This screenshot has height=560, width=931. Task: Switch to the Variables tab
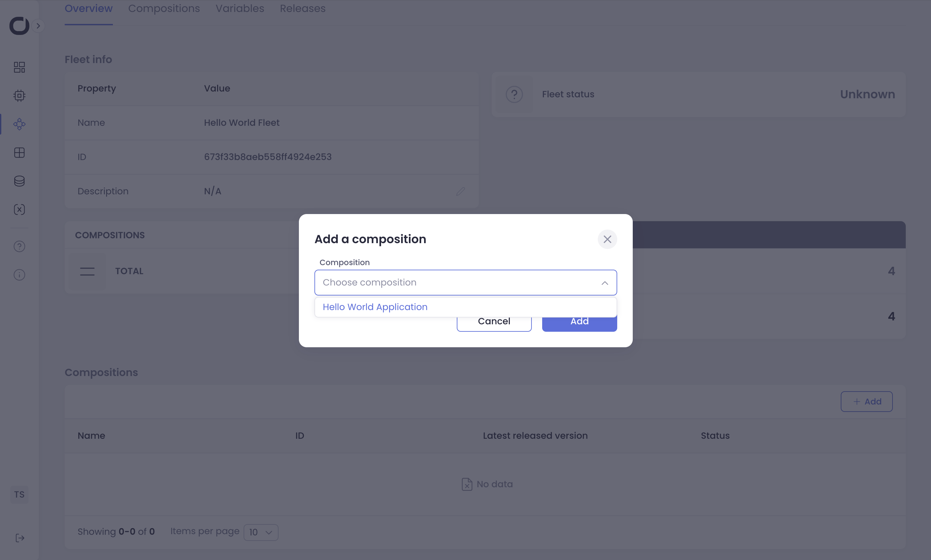point(240,8)
